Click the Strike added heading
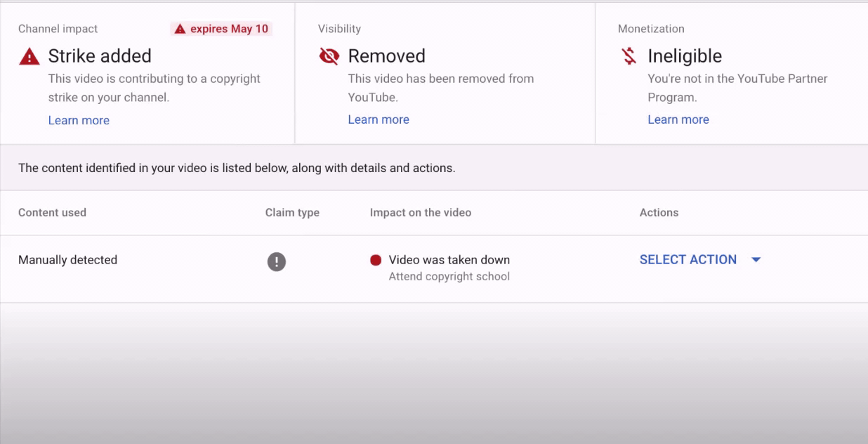 (100, 56)
